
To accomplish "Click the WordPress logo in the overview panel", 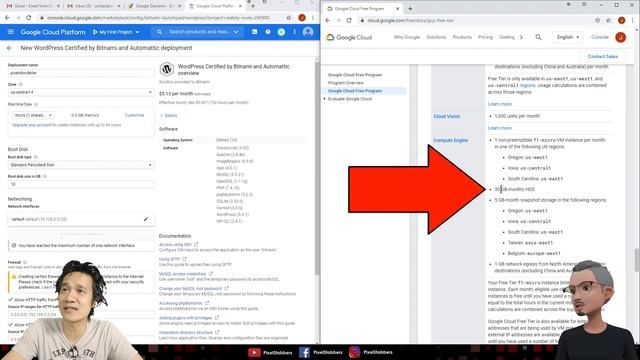I will (x=167, y=69).
